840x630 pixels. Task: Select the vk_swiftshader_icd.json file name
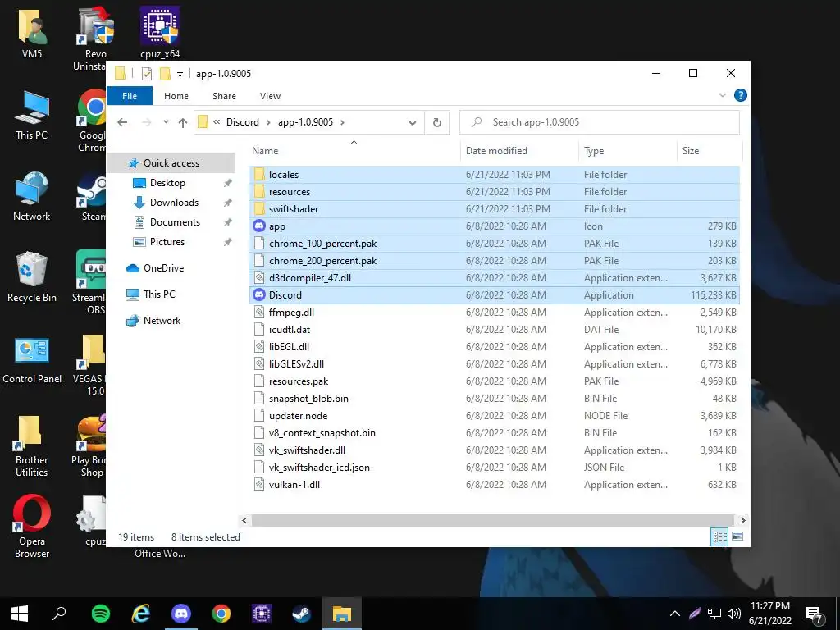click(x=319, y=467)
